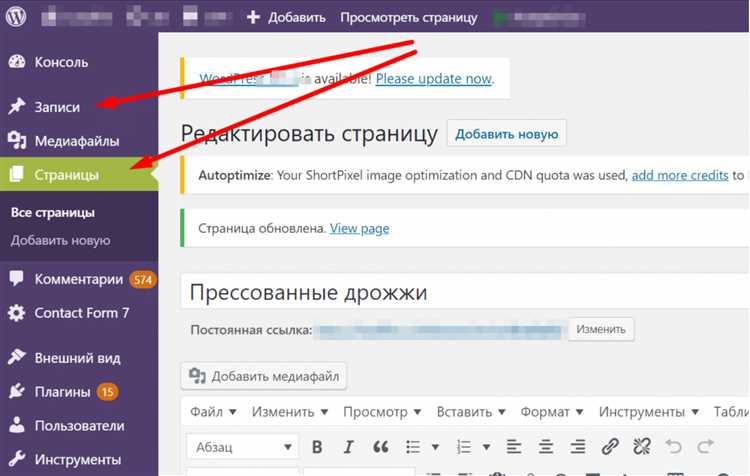750x476 pixels.
Task: Expand the Файл editor menu
Action: [x=213, y=412]
